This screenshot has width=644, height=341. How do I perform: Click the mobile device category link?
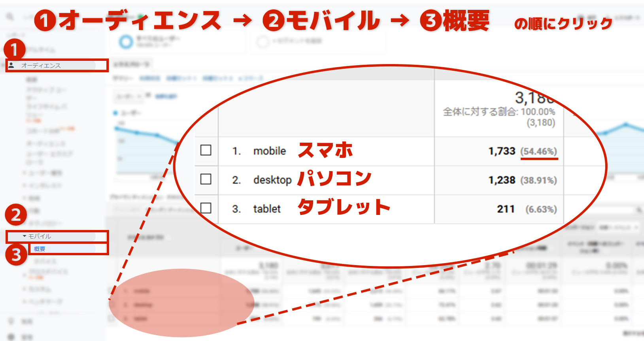point(269,151)
